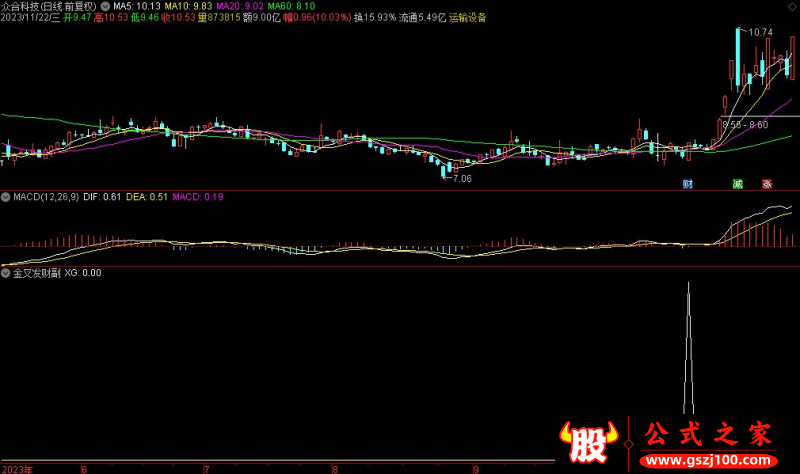Click the MA5: 10.13 label
Screen dimensions: 800x474
pyautogui.click(x=137, y=6)
